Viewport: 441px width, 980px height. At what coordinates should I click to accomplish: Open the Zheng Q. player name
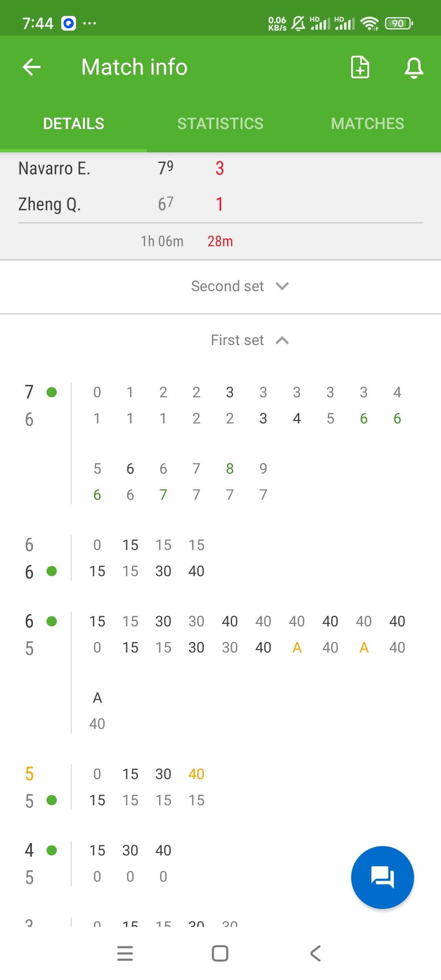(49, 204)
